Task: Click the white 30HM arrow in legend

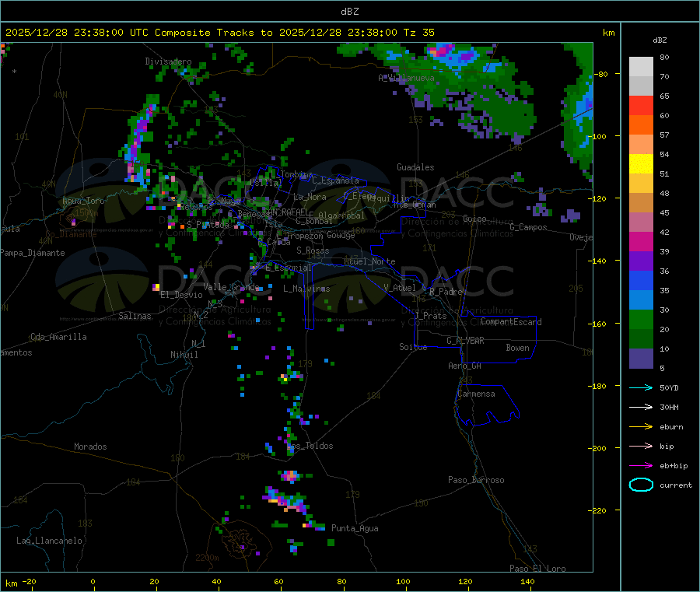Action: (641, 407)
